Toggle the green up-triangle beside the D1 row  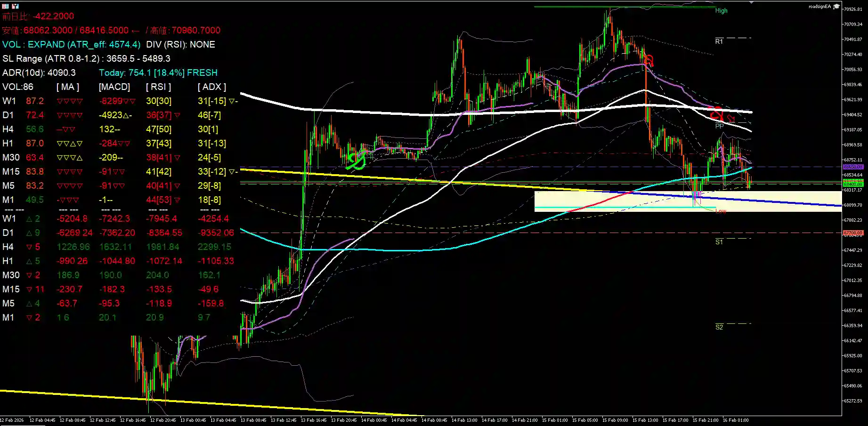pos(29,233)
